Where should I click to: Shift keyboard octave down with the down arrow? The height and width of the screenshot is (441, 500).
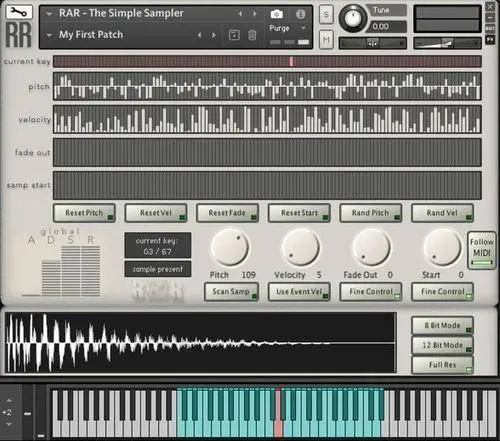(9, 424)
